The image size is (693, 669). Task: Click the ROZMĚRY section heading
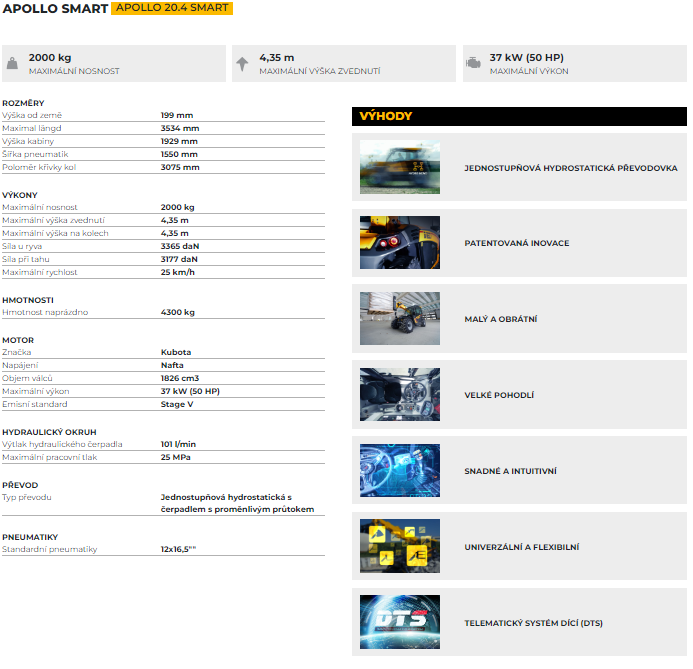pos(23,103)
